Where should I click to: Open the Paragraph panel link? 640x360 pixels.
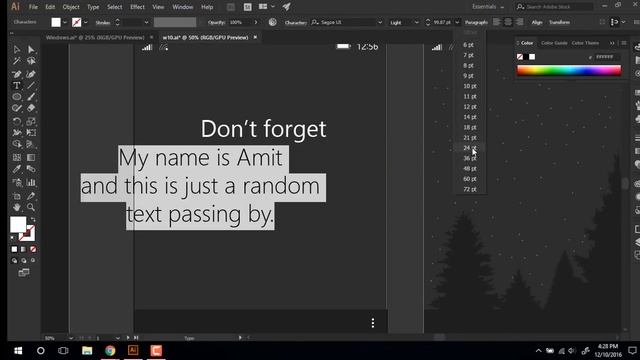[476, 22]
